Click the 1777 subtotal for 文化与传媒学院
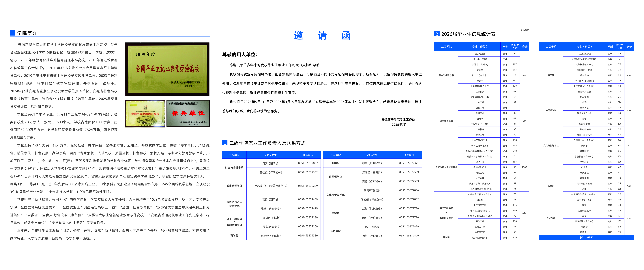This screenshot has height=270, width=644. point(629,145)
